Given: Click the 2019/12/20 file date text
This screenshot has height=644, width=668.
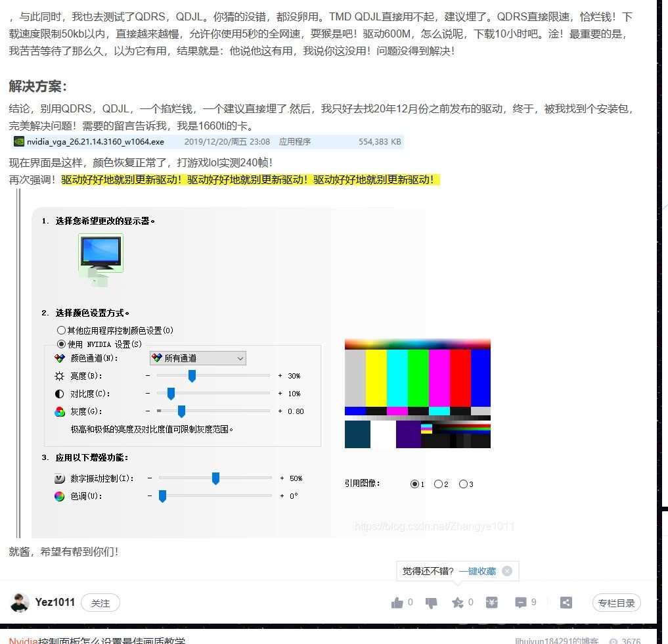Looking at the screenshot, I should pyautogui.click(x=227, y=141).
